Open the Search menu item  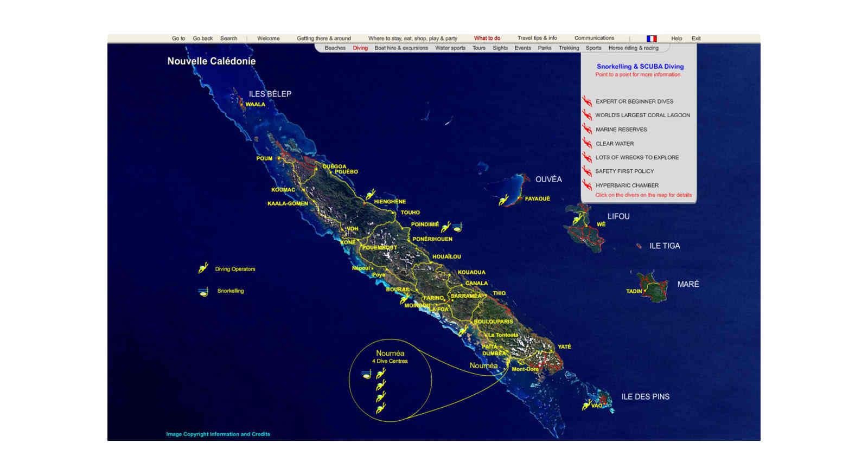click(x=229, y=38)
